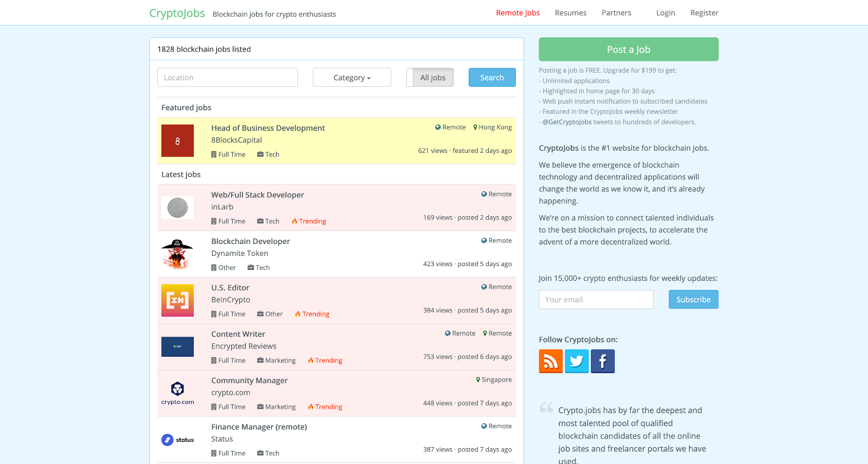Image resolution: width=868 pixels, height=464 pixels.
Task: Open the Remote Jobs nav item
Action: click(x=518, y=13)
